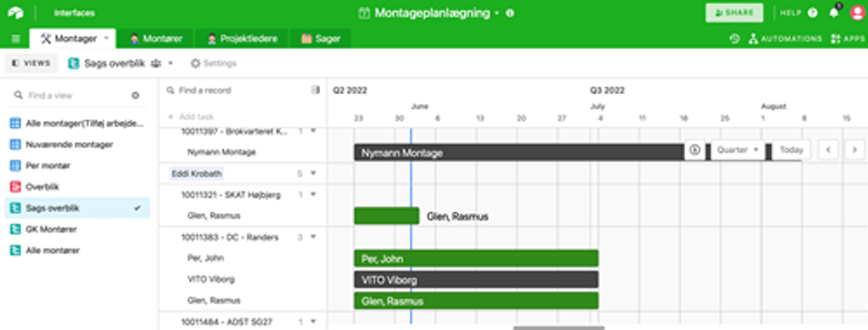Click the grid icon of Per montør view
Image resolution: width=868 pixels, height=330 pixels.
pyautogui.click(x=15, y=165)
